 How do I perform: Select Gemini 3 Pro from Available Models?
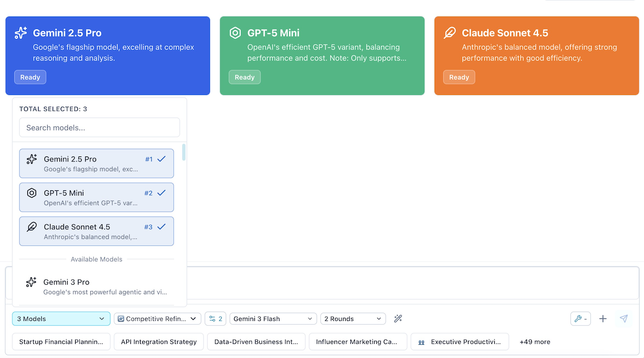point(97,286)
